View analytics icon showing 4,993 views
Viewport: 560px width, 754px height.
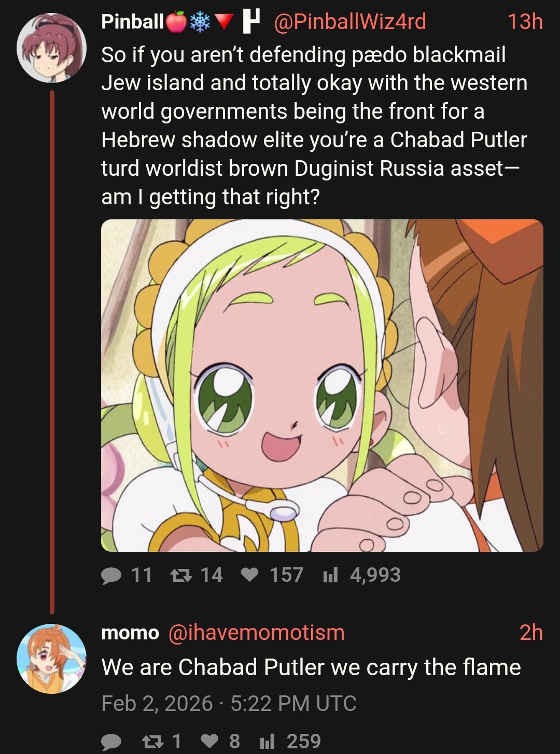pos(330,575)
